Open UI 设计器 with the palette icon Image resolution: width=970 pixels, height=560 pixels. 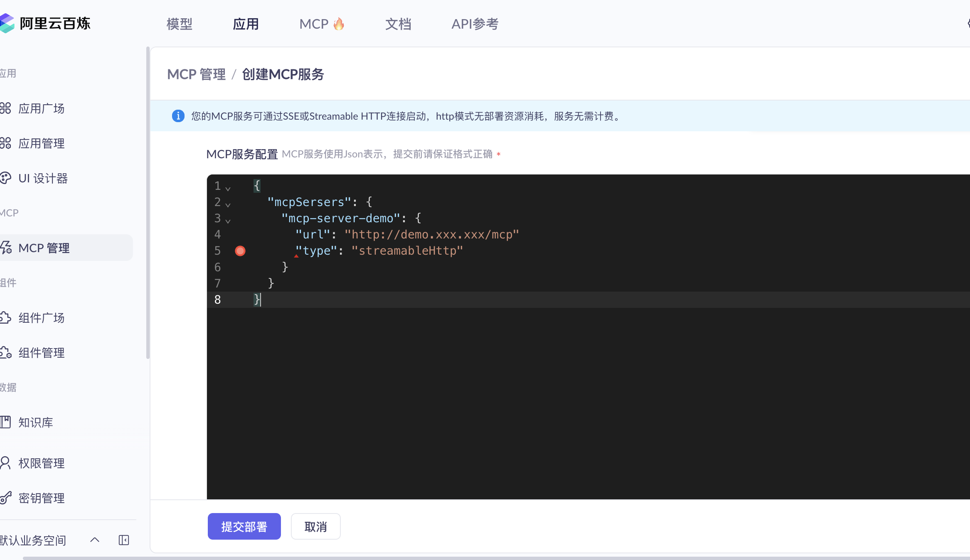click(x=42, y=179)
